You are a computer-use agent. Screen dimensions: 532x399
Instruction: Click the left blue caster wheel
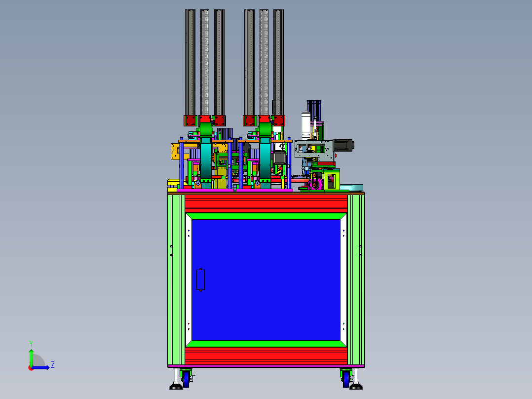pyautogui.click(x=186, y=379)
